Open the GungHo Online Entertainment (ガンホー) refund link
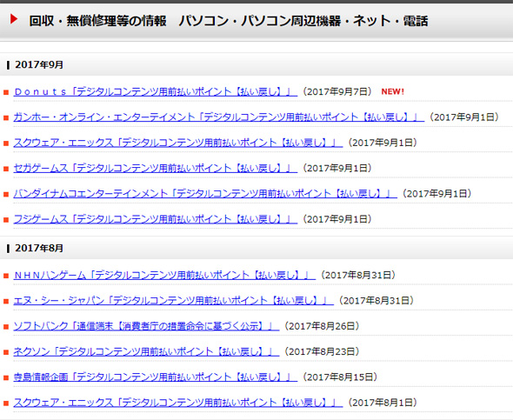Viewport: 513px width, 420px height. pyautogui.click(x=219, y=117)
